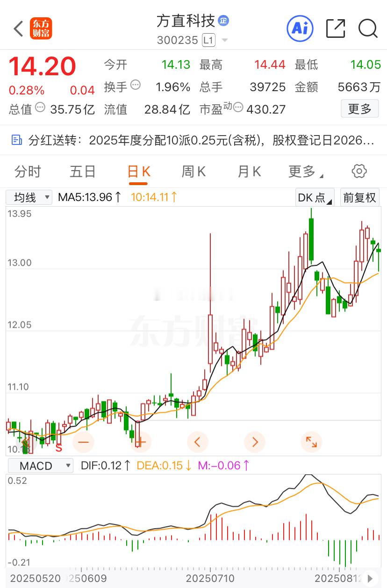Tap the stock code 300235
Screen dimensions: 387x588
click(x=178, y=41)
